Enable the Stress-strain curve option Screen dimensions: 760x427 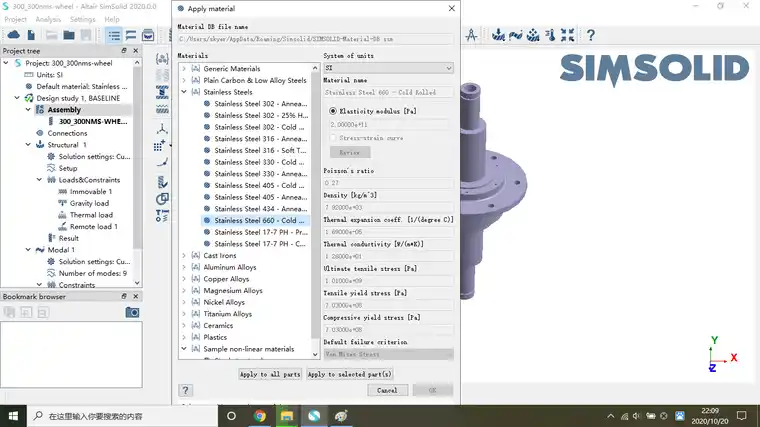332,138
